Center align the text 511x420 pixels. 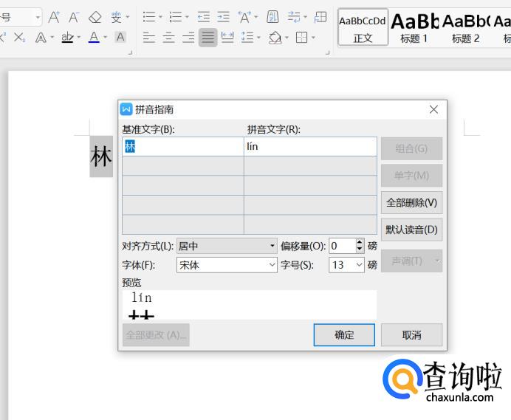click(168, 38)
